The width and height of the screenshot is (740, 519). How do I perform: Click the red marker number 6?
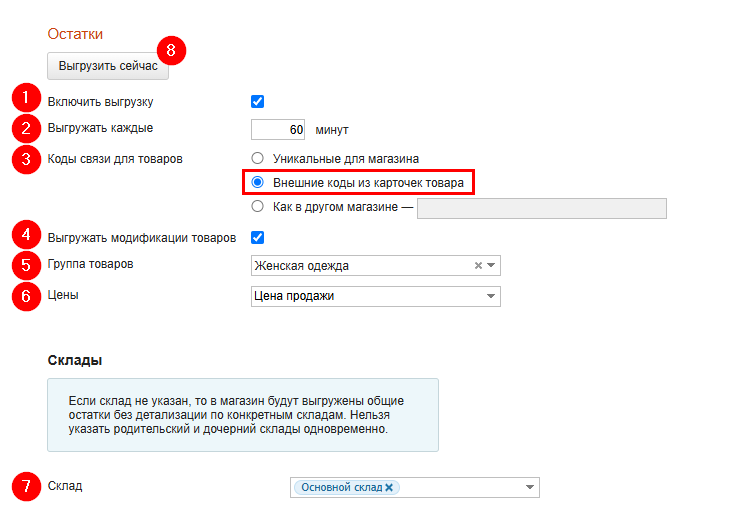point(25,297)
